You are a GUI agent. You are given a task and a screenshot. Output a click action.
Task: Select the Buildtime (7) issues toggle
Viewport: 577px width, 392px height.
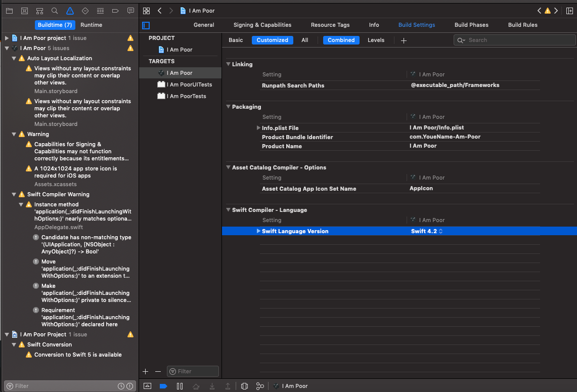pyautogui.click(x=55, y=25)
